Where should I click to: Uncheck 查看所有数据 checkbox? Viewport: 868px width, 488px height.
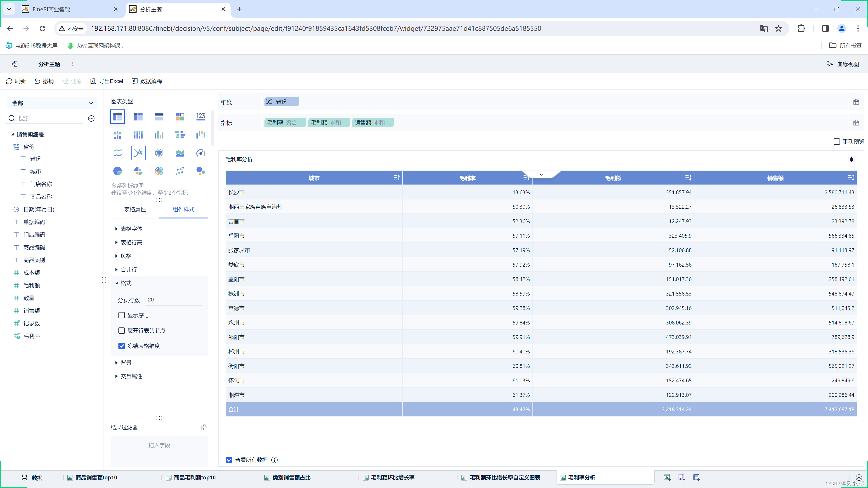coord(229,460)
